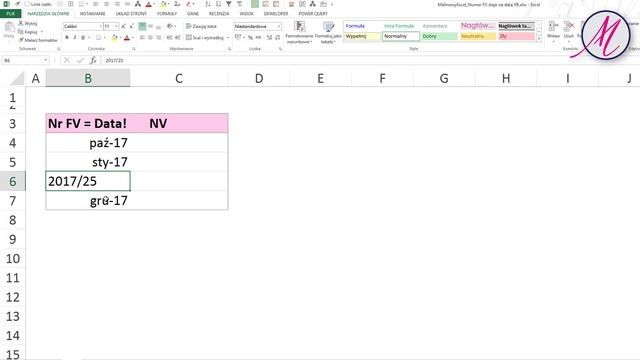Apply red font color A in ribbon

(x=127, y=38)
